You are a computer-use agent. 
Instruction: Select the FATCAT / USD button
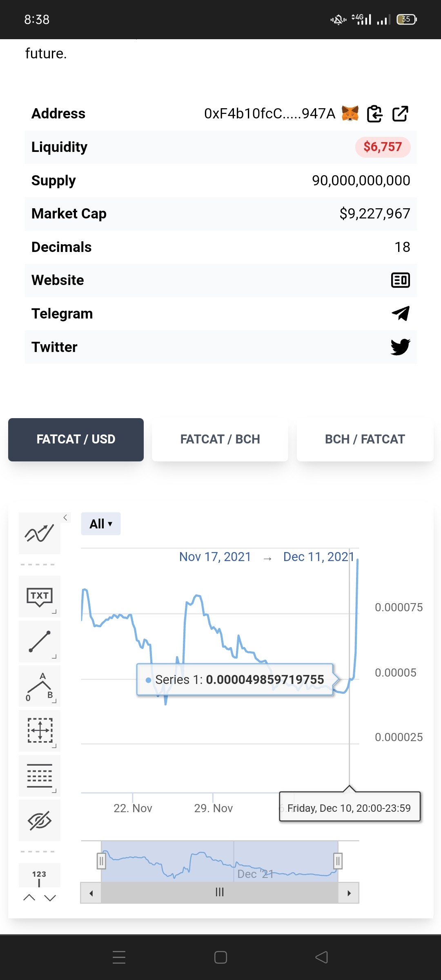click(x=76, y=439)
